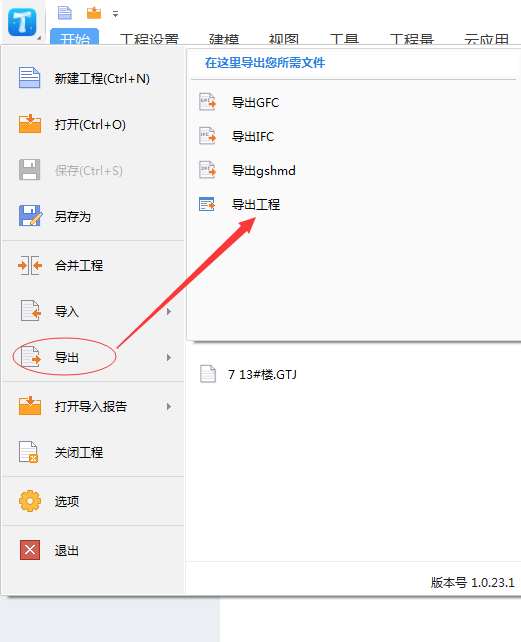Click the 在这里导出您所需文件 heading
This screenshot has width=521, height=642.
pos(265,63)
